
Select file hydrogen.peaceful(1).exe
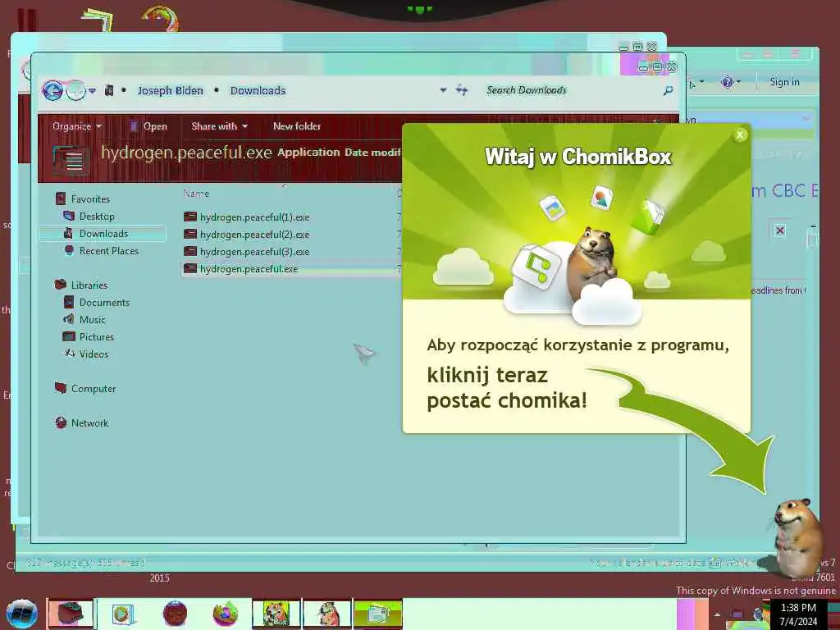pyautogui.click(x=246, y=217)
